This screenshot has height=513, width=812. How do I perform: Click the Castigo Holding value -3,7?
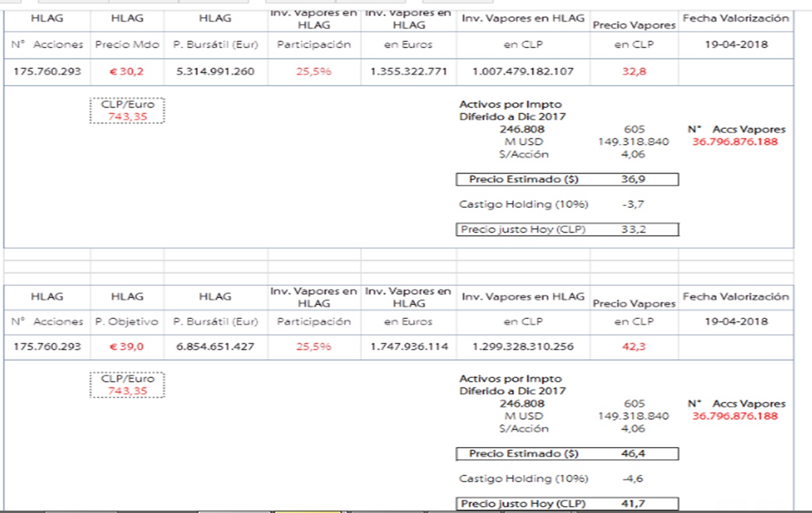634,205
